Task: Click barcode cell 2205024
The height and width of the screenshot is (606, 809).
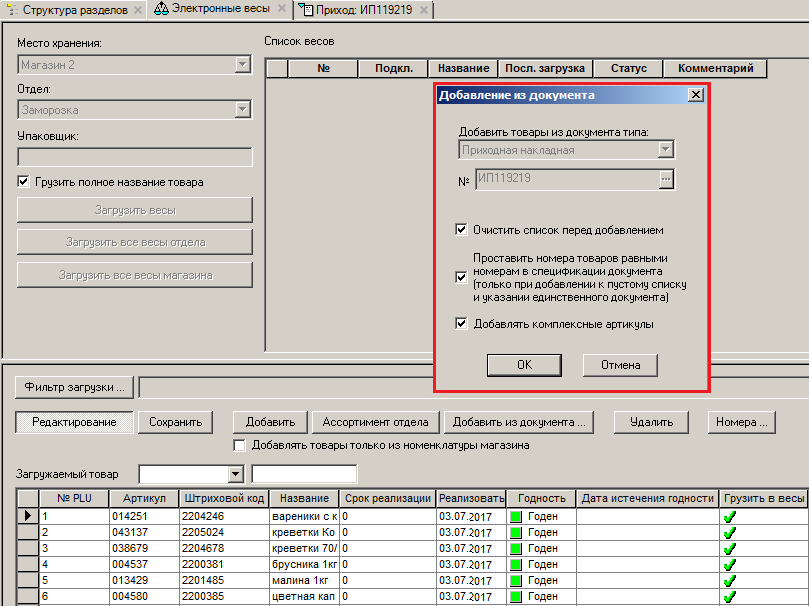Action: coord(224,532)
